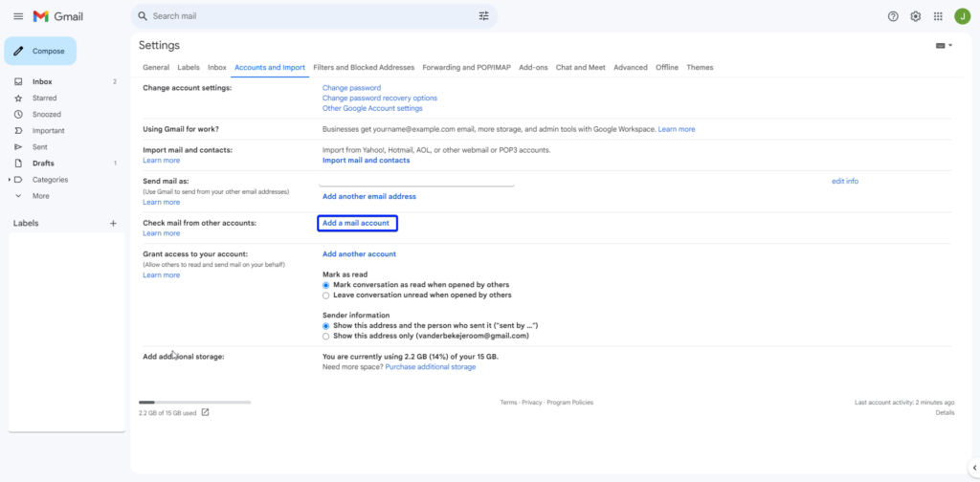Select Leave conversation unread option
This screenshot has width=980, height=482.
coord(326,296)
